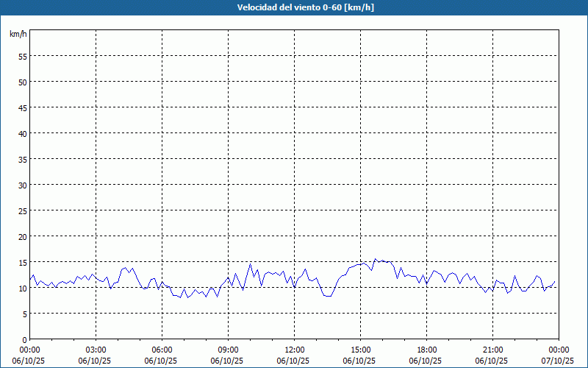This screenshot has height=368, width=588.
Task: Select the 06:00 time marker
Action: [162, 350]
